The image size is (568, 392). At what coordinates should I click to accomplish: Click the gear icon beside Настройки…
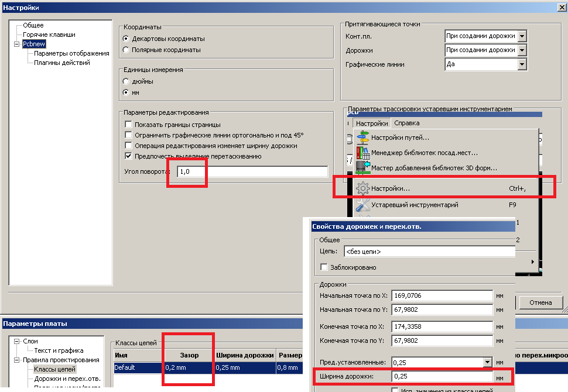pos(362,188)
